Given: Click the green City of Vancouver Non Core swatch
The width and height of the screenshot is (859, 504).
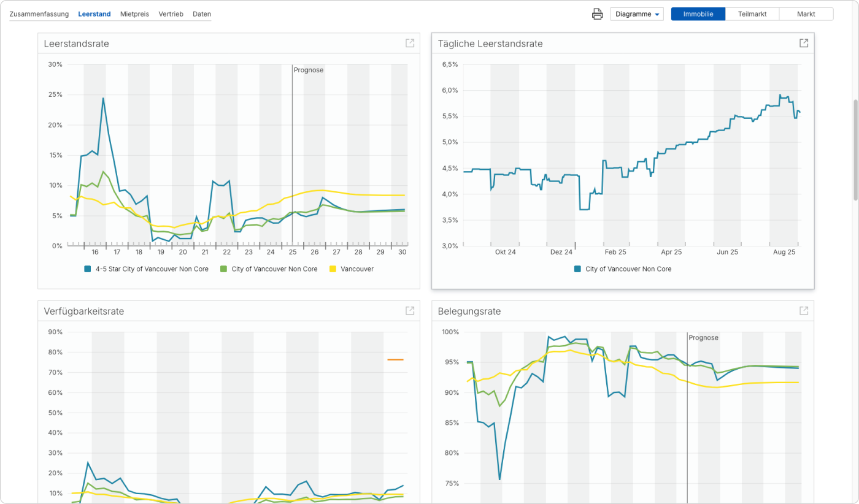Looking at the screenshot, I should tap(223, 269).
